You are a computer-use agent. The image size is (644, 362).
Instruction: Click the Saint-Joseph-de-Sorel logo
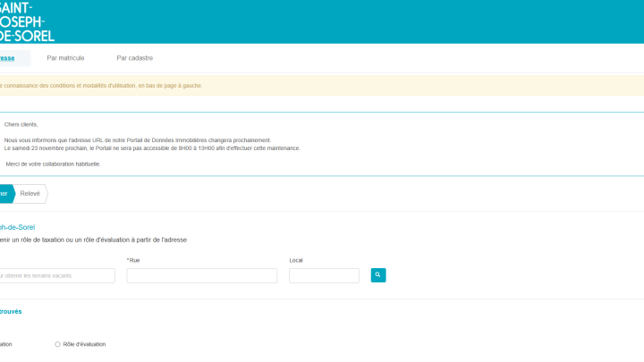27,21
